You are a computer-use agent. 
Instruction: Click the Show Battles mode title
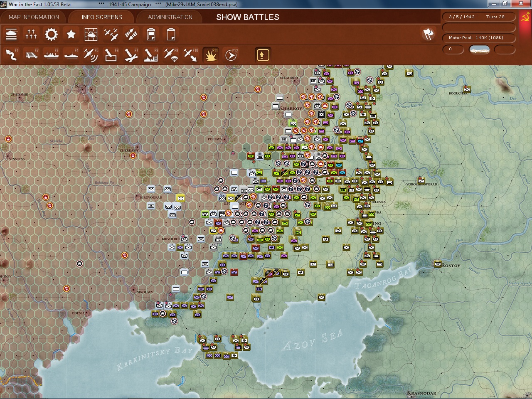coord(248,17)
